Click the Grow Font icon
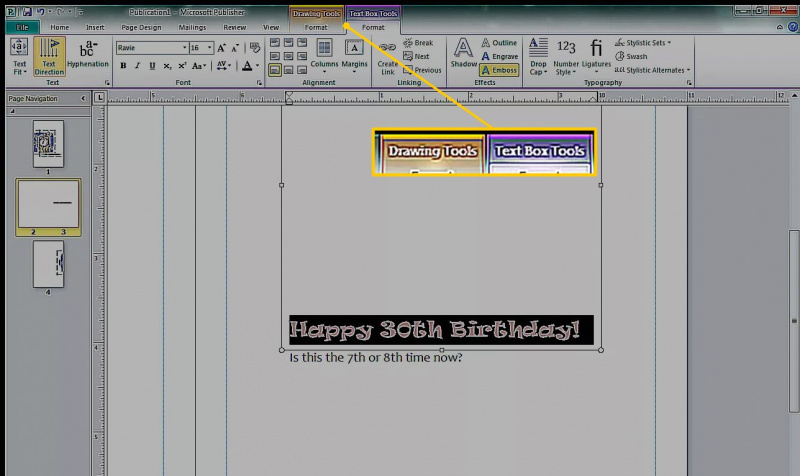The image size is (800, 476). tap(221, 48)
